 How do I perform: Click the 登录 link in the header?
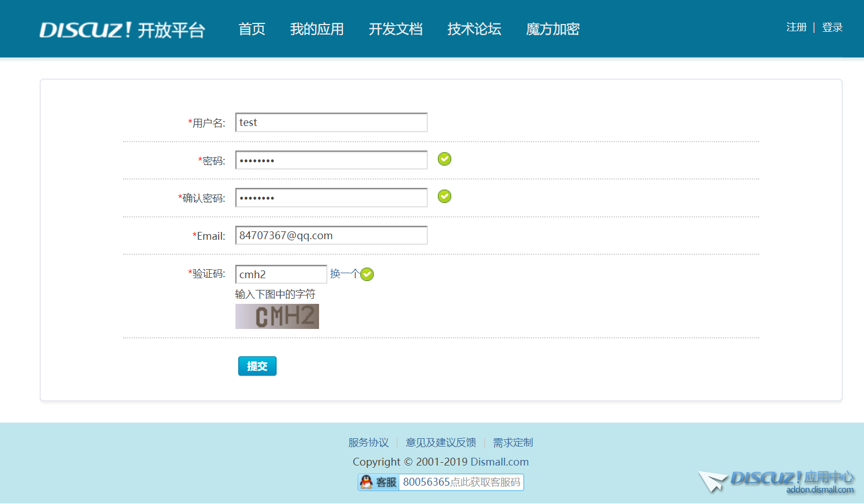click(x=832, y=27)
